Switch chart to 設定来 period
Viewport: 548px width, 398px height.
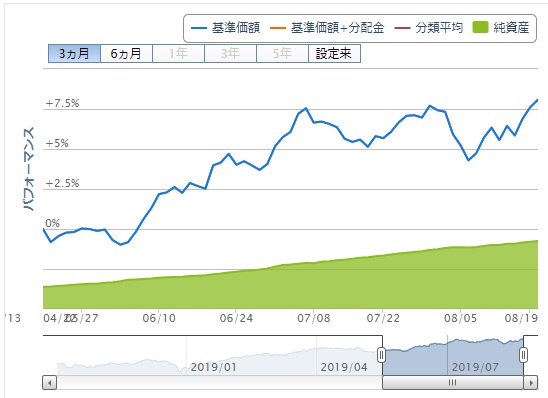tap(334, 53)
